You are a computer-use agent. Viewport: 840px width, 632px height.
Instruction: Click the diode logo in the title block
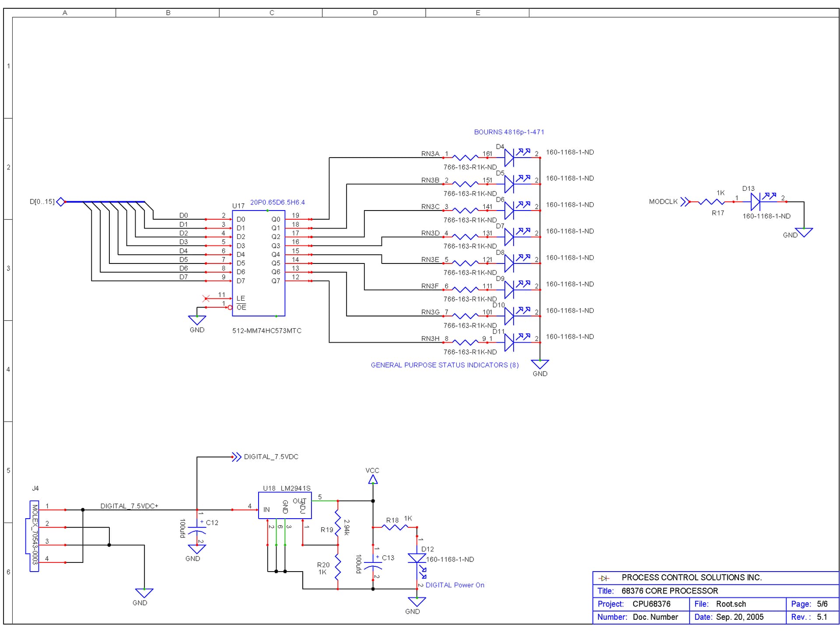(604, 577)
